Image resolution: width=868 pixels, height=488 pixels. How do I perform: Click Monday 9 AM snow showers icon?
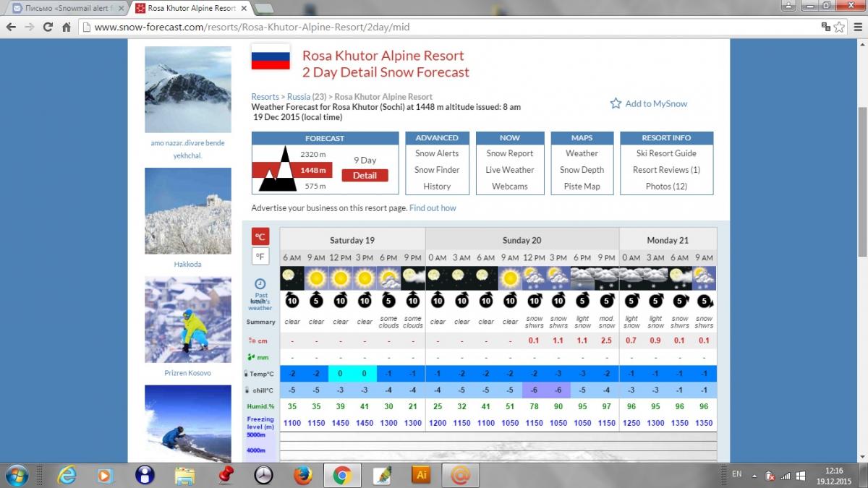tap(704, 278)
